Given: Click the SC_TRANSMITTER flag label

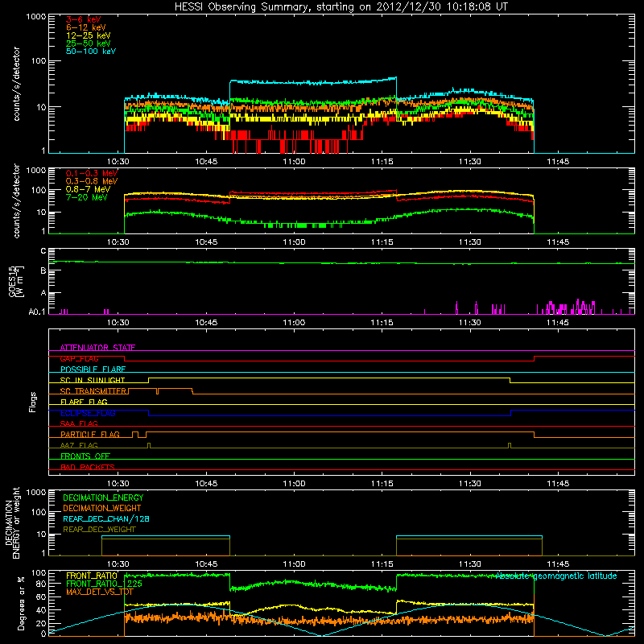Looking at the screenshot, I should [93, 391].
